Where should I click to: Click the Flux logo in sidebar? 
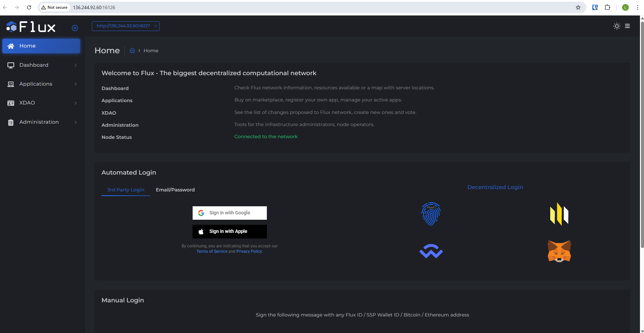pos(31,27)
